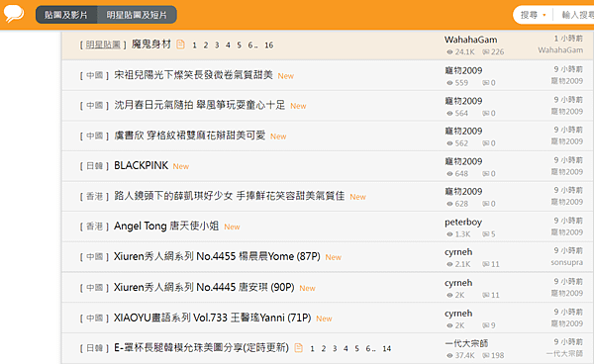Click replies icon on Angel Tong row
This screenshot has width=594, height=364.
[486, 234]
